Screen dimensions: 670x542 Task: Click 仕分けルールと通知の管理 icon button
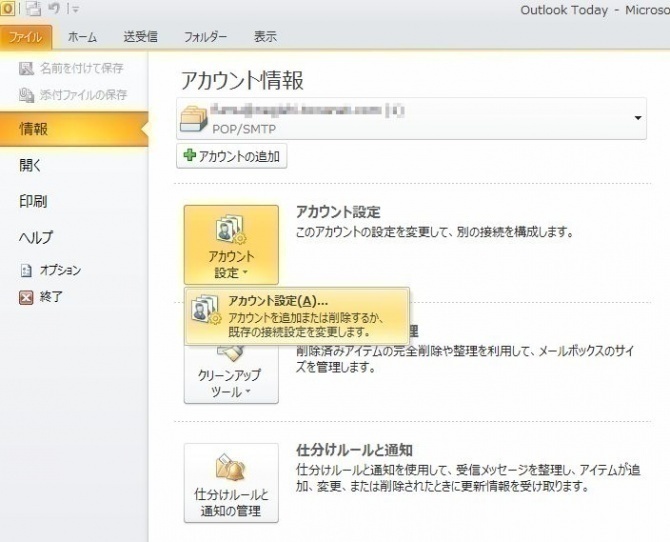pyautogui.click(x=231, y=484)
